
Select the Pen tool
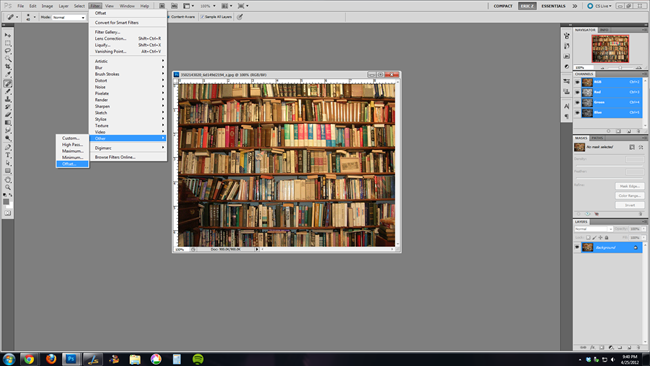[x=8, y=147]
